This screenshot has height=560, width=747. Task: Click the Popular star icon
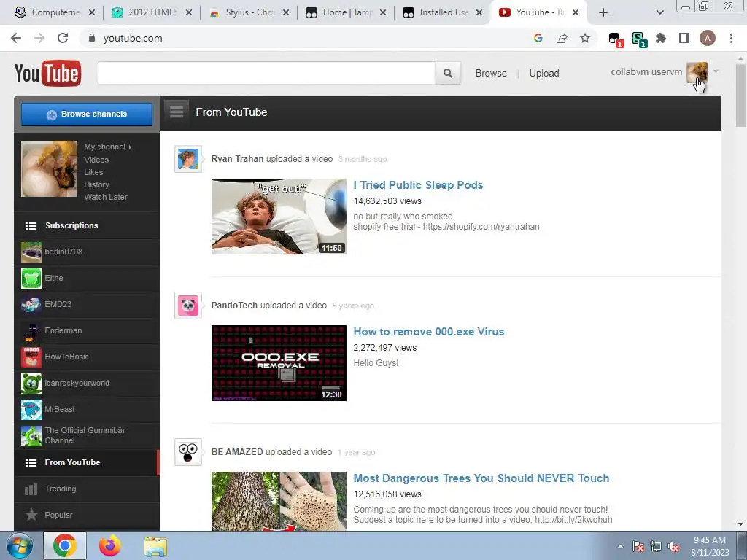click(x=31, y=515)
